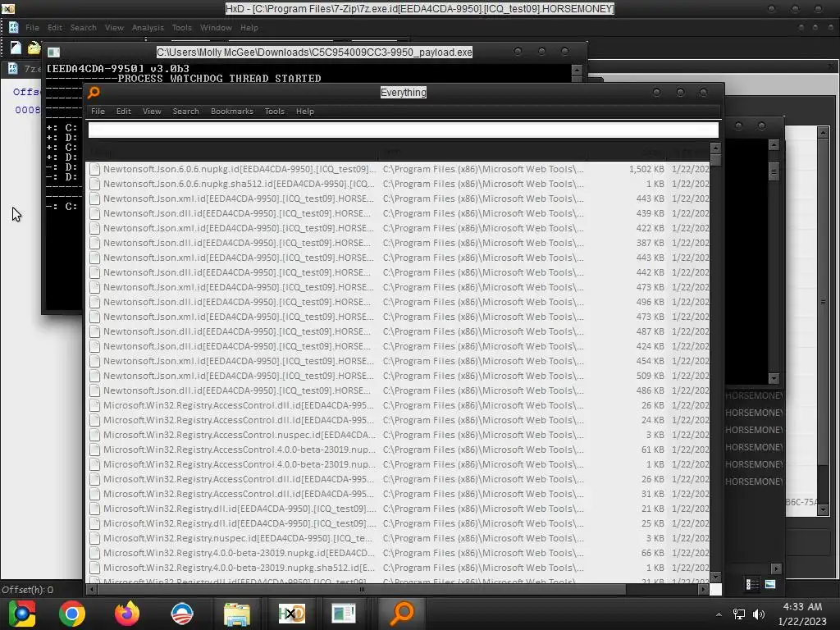840x630 pixels.
Task: Select the Newtonsoft.Json.dll row sized 487 KB
Action: tap(399, 331)
